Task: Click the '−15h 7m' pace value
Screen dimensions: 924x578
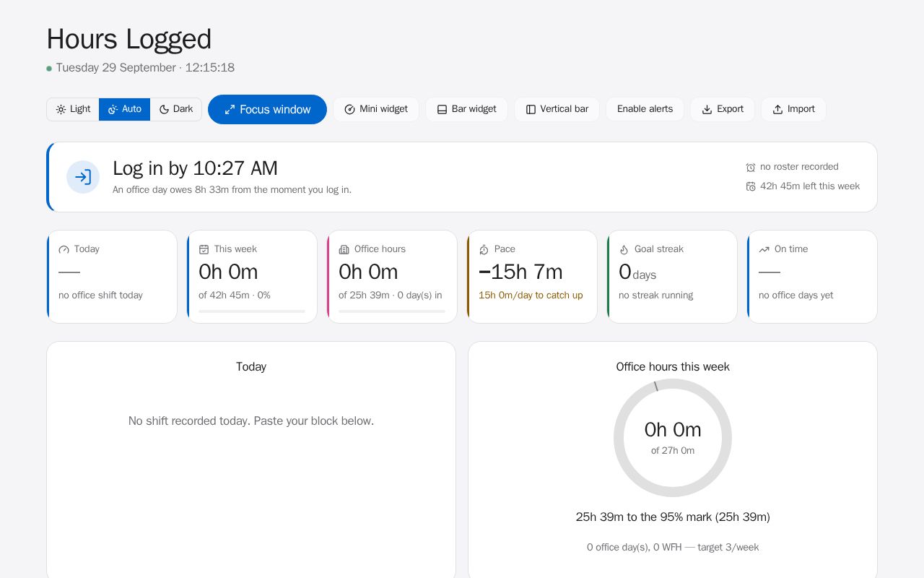Action: click(520, 272)
